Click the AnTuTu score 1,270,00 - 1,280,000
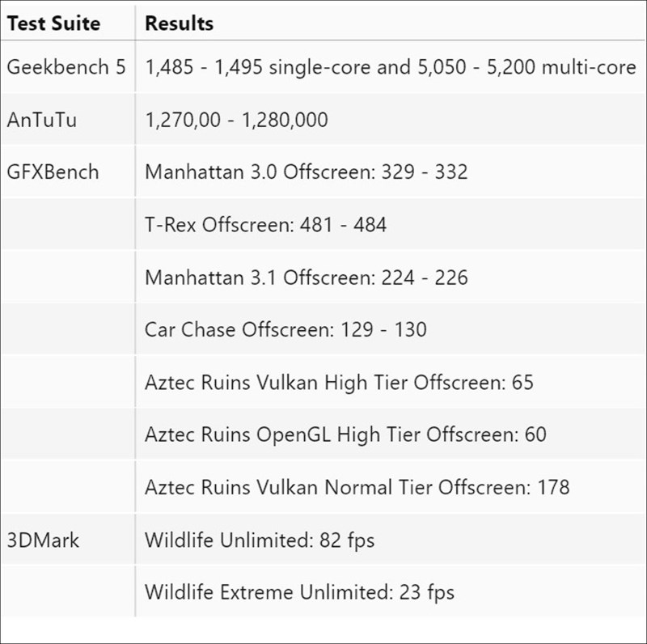 [x=236, y=120]
